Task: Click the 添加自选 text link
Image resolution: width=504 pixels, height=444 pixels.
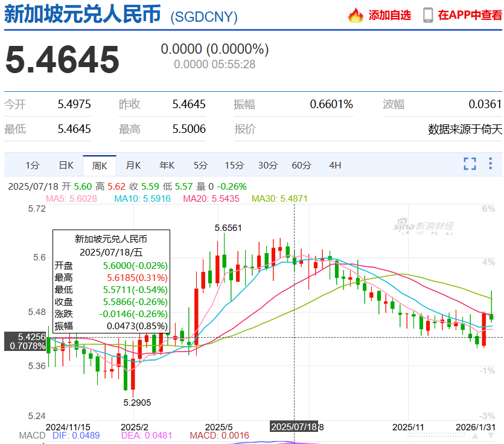Action: click(389, 15)
